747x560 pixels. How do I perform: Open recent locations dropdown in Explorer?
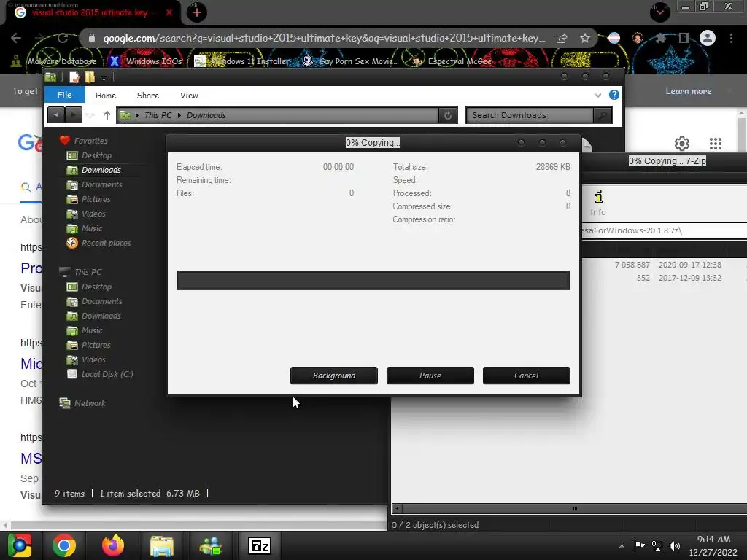point(90,115)
